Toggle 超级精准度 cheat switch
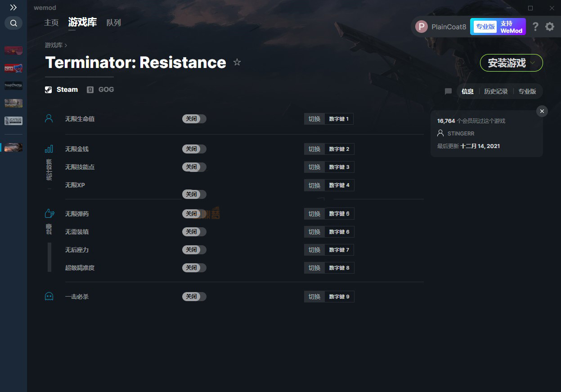The image size is (561, 392). click(194, 268)
